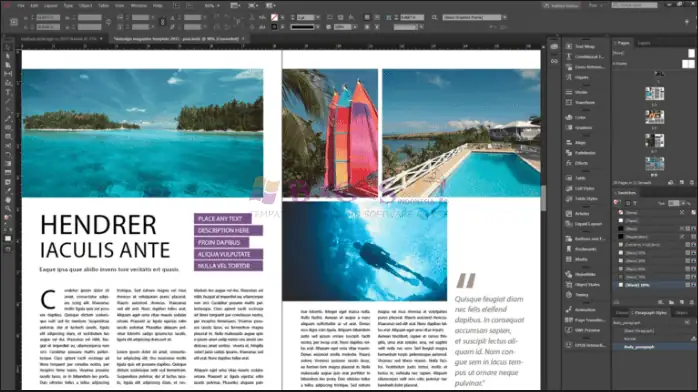The height and width of the screenshot is (392, 698).
Task: Open the Stroke panel
Action: pyautogui.click(x=577, y=92)
